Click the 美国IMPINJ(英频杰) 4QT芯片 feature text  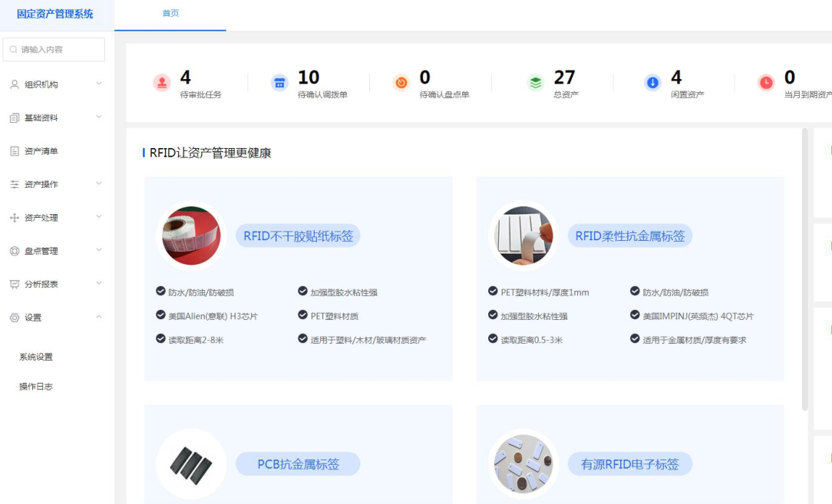(x=698, y=316)
